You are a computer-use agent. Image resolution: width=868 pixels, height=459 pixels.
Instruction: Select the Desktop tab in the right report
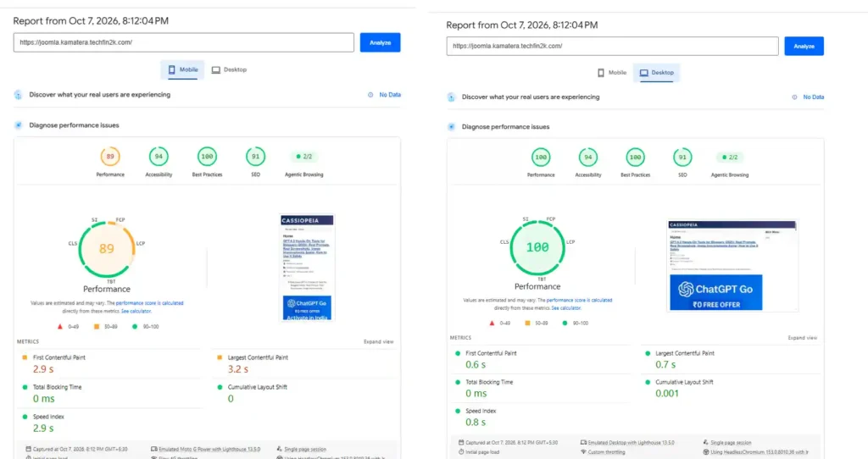point(657,73)
